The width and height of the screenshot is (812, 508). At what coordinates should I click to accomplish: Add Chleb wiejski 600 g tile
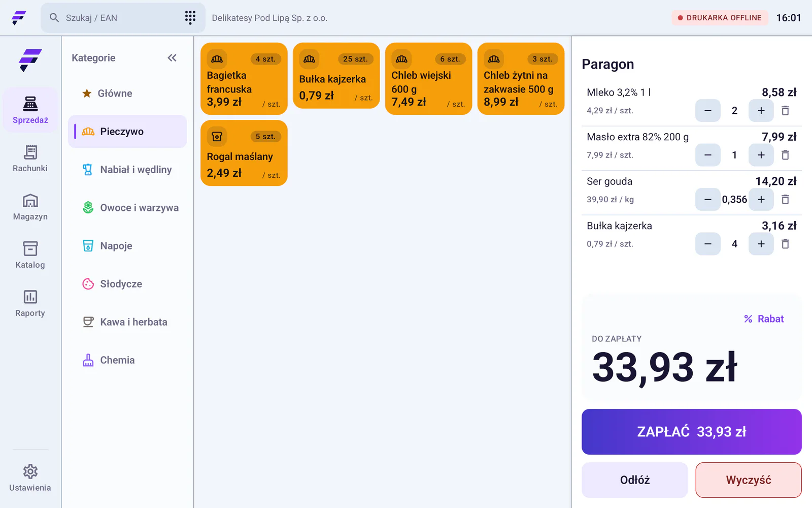tap(429, 79)
